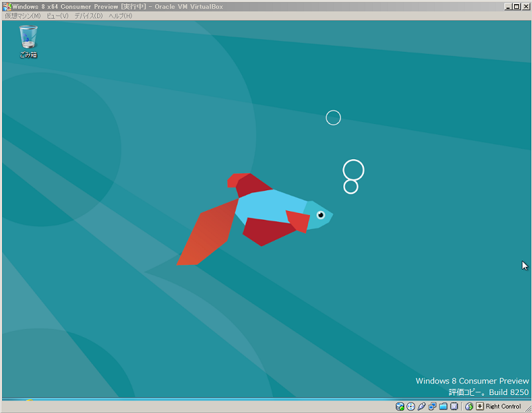
Task: Close the VirtualBox VM window
Action: click(x=526, y=6)
